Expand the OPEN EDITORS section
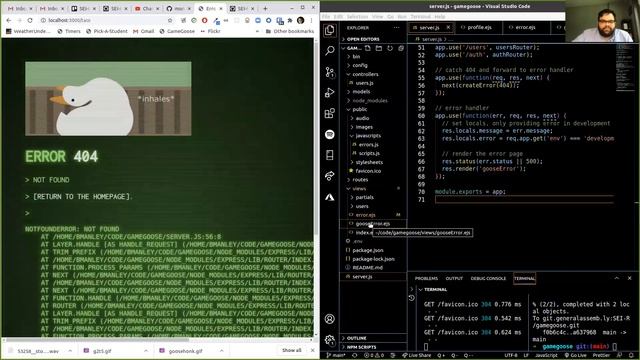 (363, 39)
